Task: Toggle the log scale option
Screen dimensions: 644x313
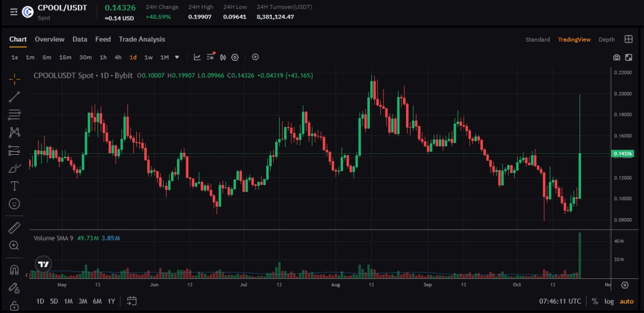Action: 609,301
